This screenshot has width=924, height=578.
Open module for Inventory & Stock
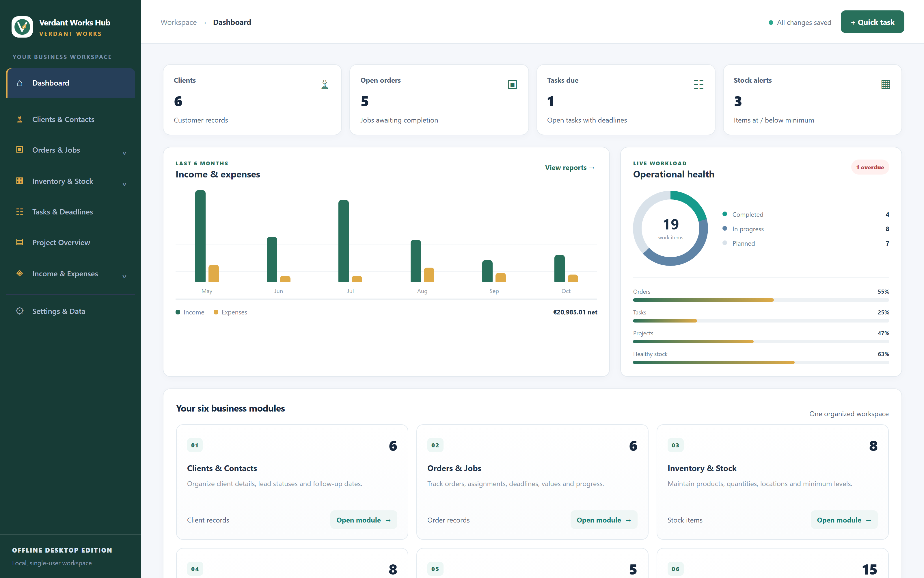pos(844,520)
